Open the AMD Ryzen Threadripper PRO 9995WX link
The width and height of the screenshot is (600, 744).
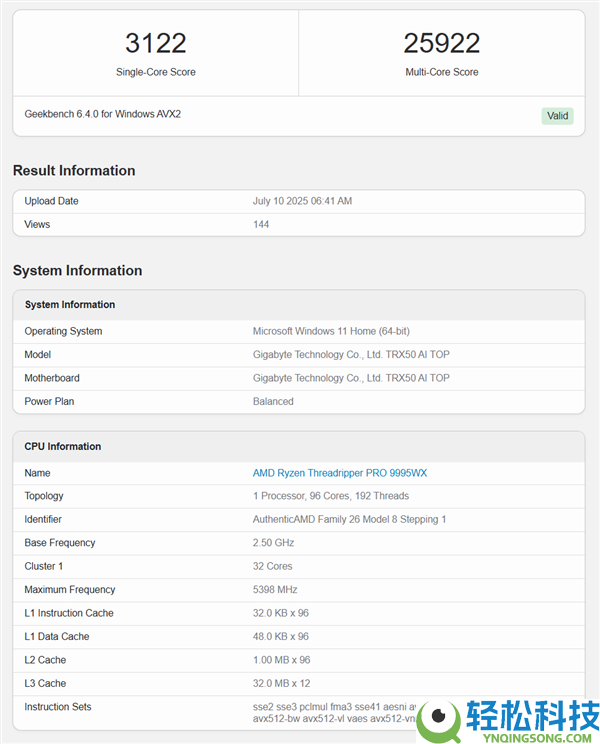click(339, 473)
